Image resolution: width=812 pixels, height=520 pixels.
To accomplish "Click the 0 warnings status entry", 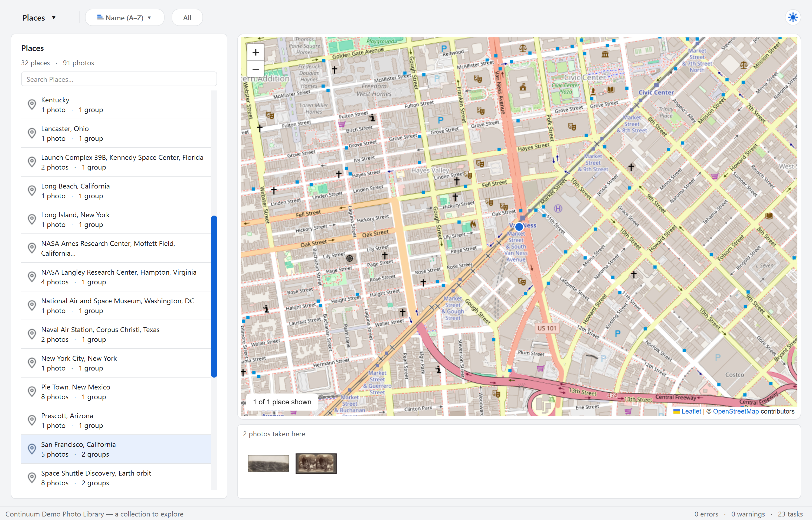I will pos(748,513).
